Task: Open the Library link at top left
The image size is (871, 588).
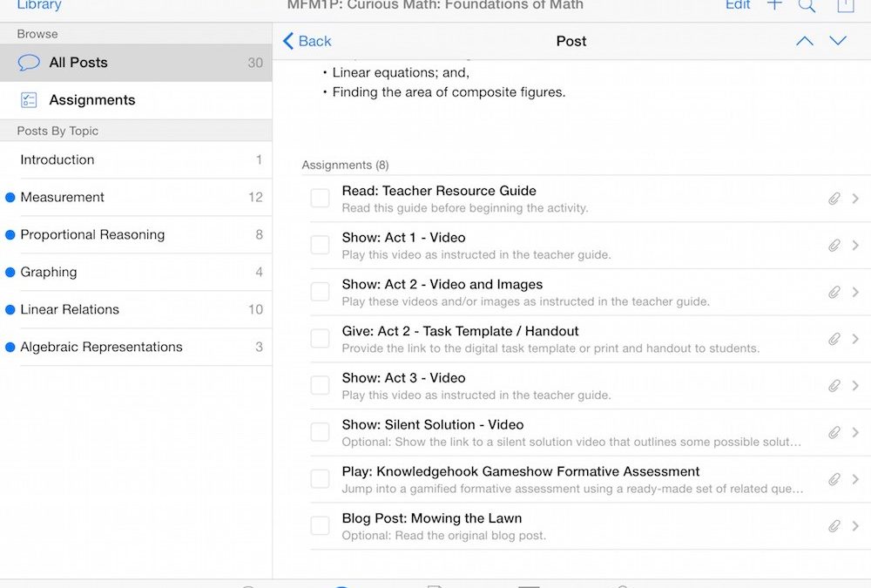Action: click(39, 5)
